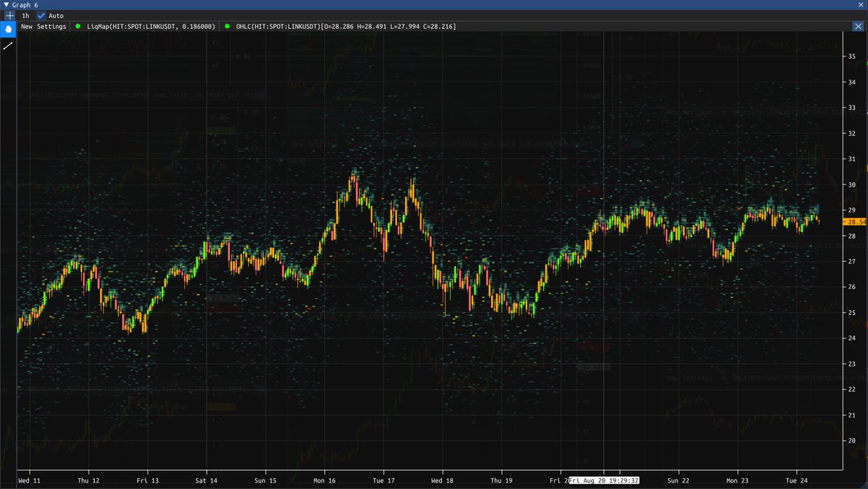
Task: Click the 35 price axis label
Action: [851, 56]
